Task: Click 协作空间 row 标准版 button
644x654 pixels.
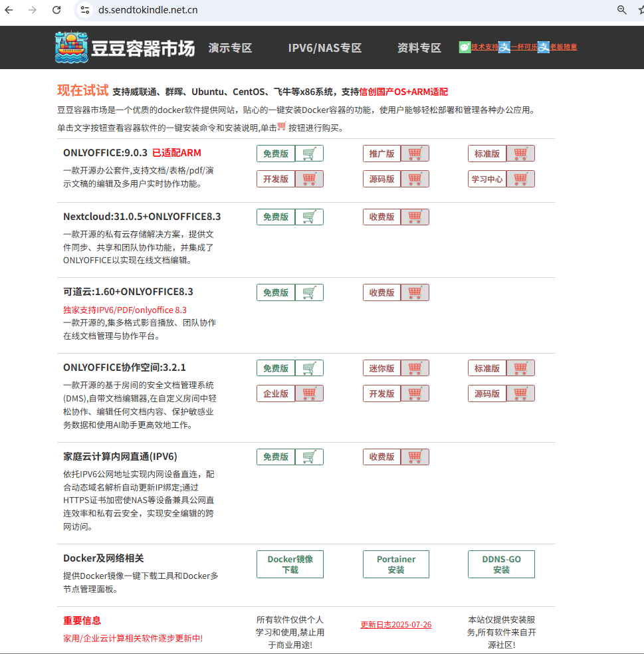Action: click(486, 368)
